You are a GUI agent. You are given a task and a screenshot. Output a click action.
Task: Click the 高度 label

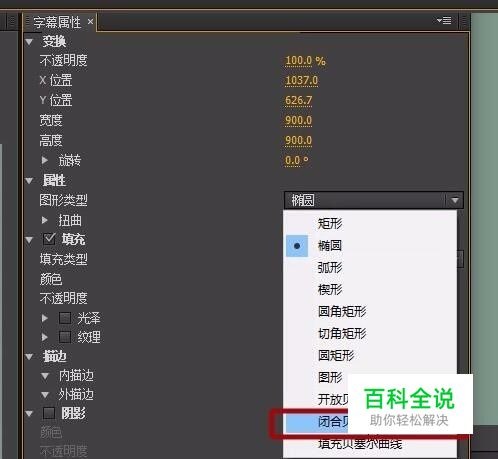(x=51, y=140)
